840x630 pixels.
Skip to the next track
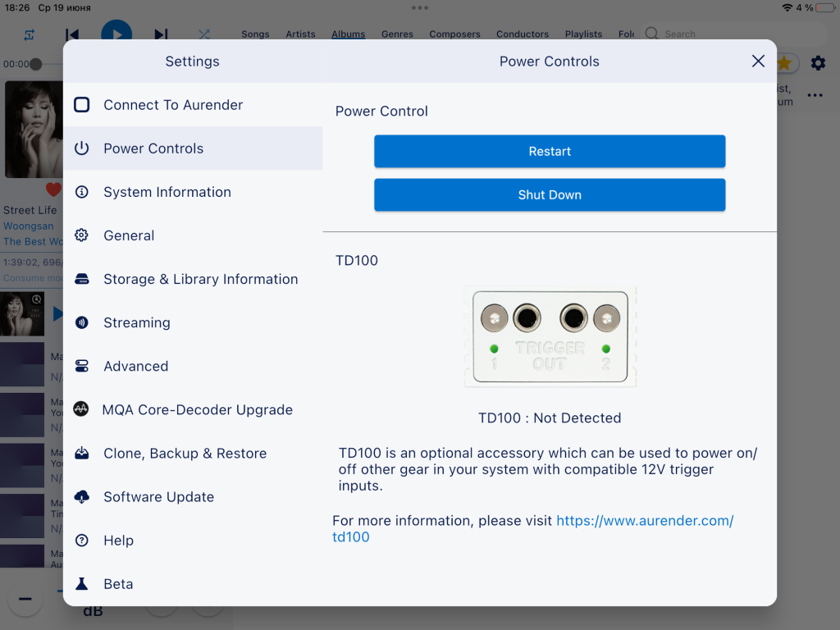(x=161, y=34)
